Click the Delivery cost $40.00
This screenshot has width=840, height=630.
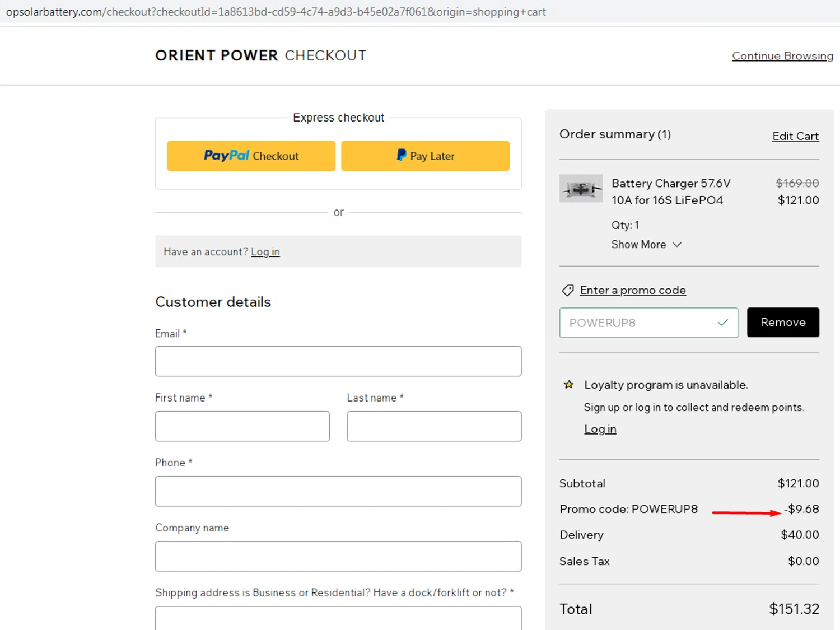pyautogui.click(x=800, y=535)
